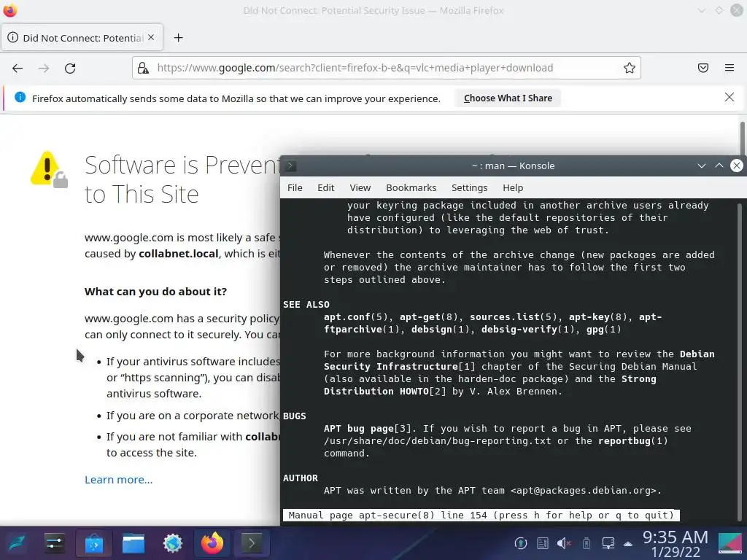This screenshot has height=560, width=747.
Task: Click the updates tray icon
Action: (x=521, y=542)
